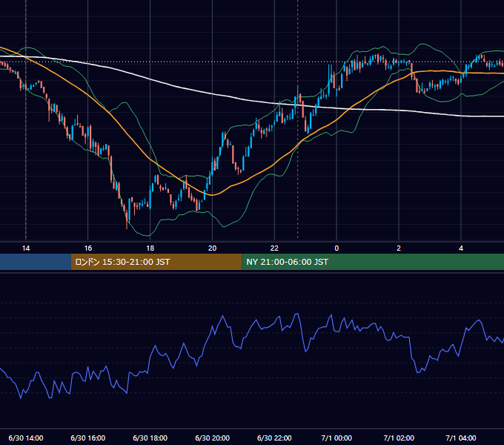Select the ロンドン 15:30-21:00 JST session bar
The height and width of the screenshot is (445, 504).
[x=156, y=262]
